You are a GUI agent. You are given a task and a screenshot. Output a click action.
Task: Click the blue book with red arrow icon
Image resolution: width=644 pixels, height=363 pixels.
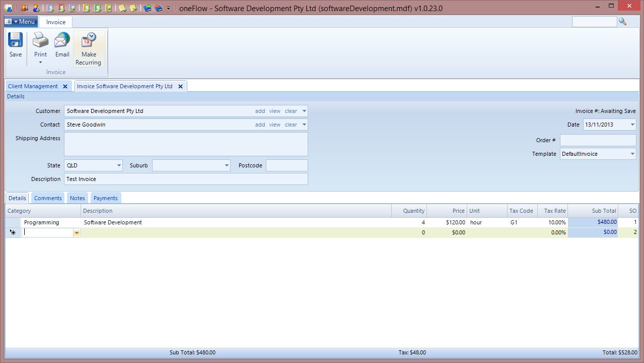(158, 8)
